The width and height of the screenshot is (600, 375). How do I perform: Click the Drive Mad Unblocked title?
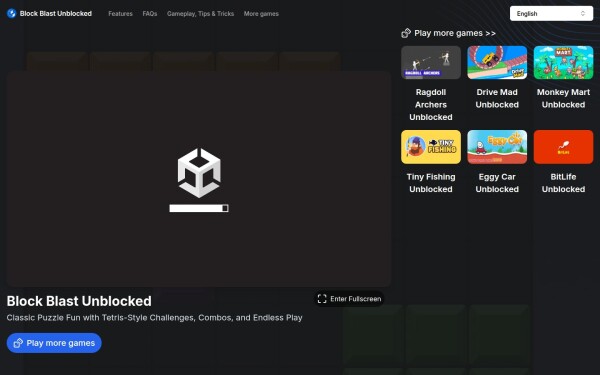coord(497,98)
